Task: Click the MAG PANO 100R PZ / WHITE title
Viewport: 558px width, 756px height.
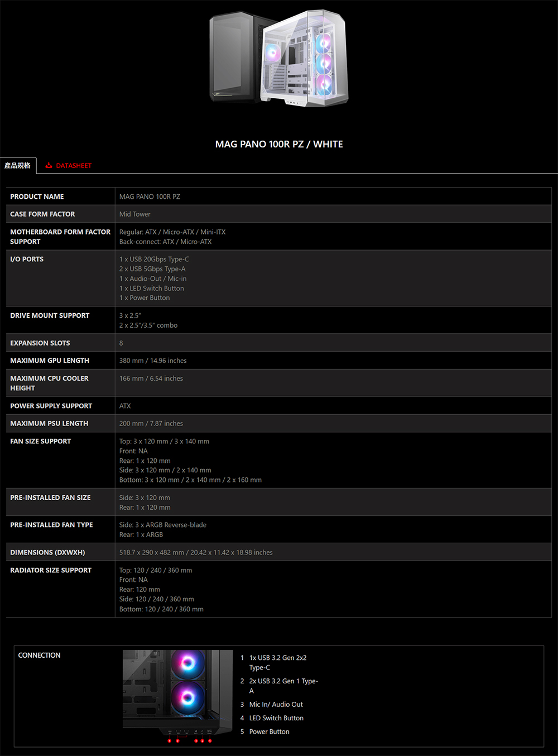Action: 279,144
